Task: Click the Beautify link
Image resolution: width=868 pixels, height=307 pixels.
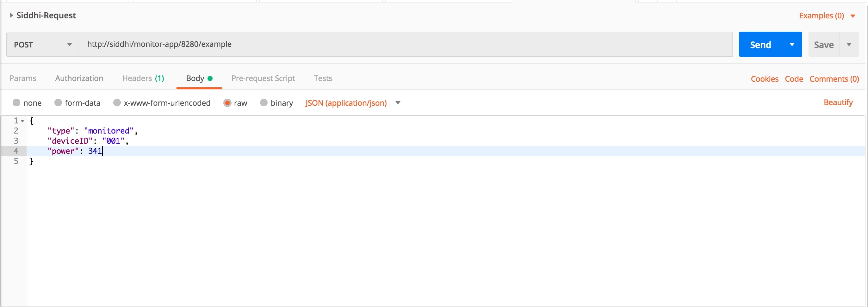Action: pyautogui.click(x=838, y=102)
